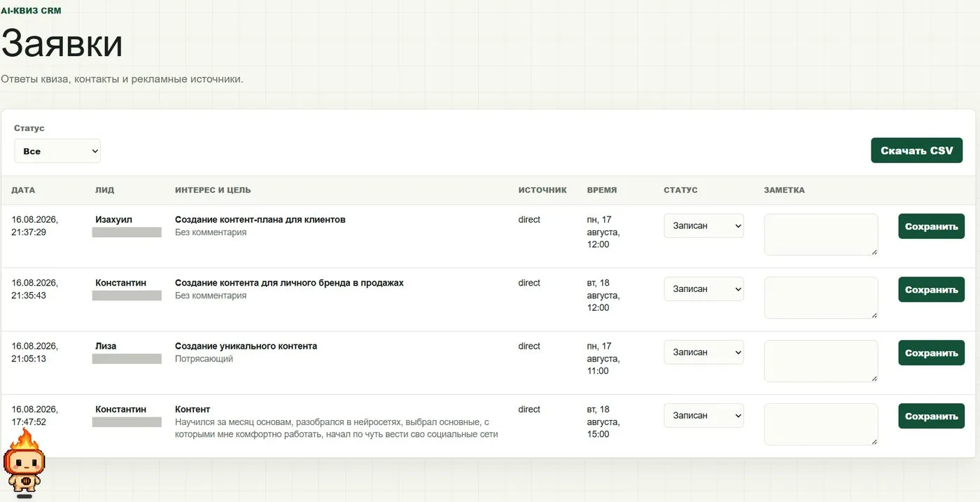Click note field in the 21:35:43 row
980x502 pixels.
[x=821, y=298]
